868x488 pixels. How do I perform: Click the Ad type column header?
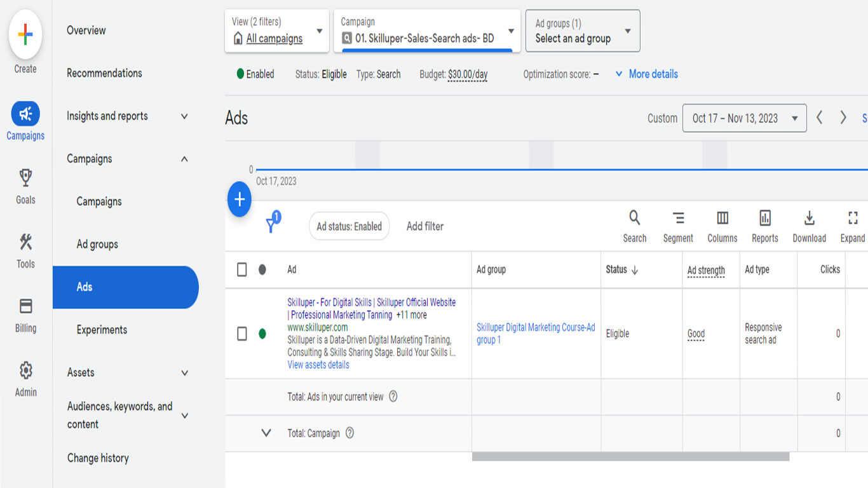[757, 269]
